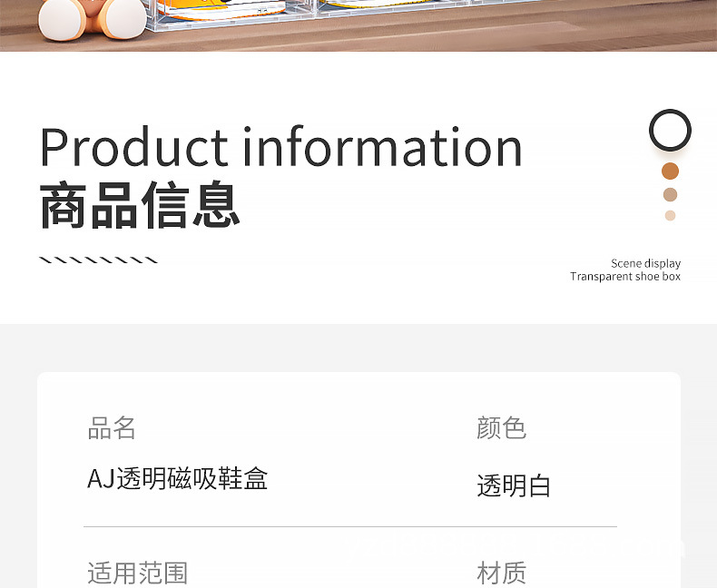Click the white plush toy foot
This screenshot has width=717, height=588.
[x=61, y=19]
